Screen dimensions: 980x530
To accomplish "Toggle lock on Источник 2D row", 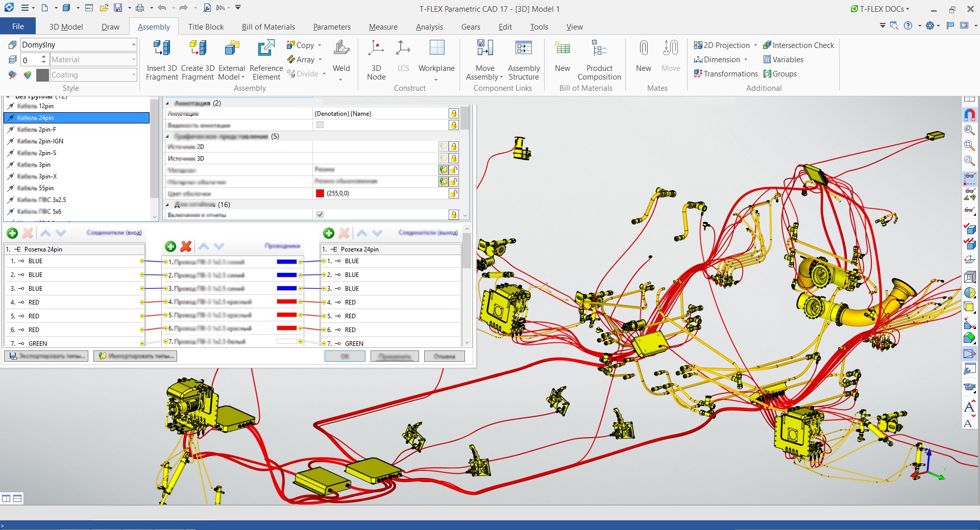I will point(453,146).
